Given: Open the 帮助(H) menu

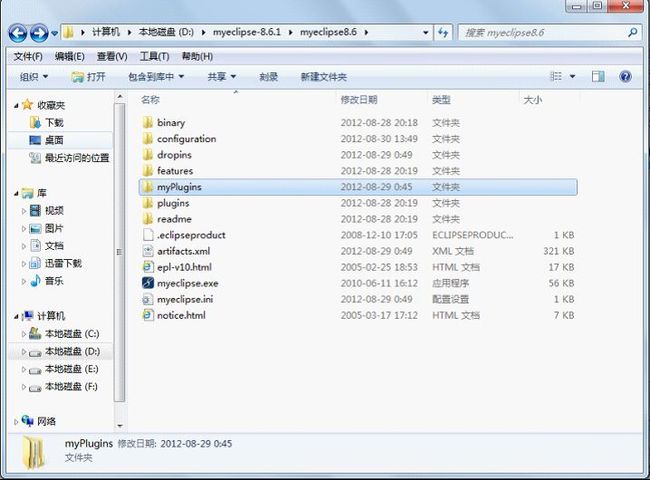Looking at the screenshot, I should [197, 56].
